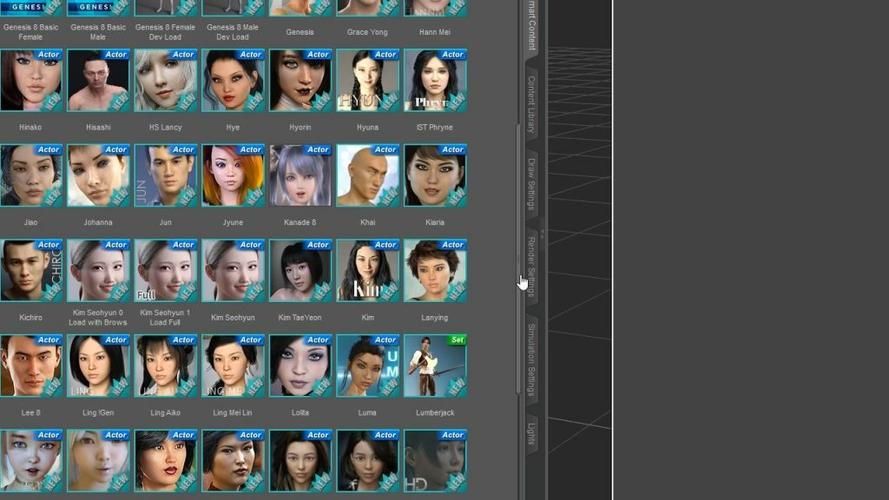Select the Khai actor thumbnail
This screenshot has height=500, width=889.
(x=368, y=175)
